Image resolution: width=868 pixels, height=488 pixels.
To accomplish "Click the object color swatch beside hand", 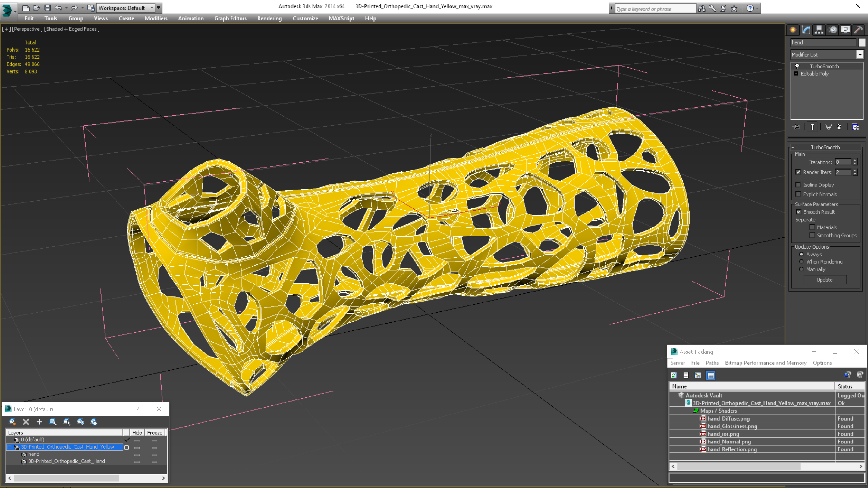I will pyautogui.click(x=862, y=42).
